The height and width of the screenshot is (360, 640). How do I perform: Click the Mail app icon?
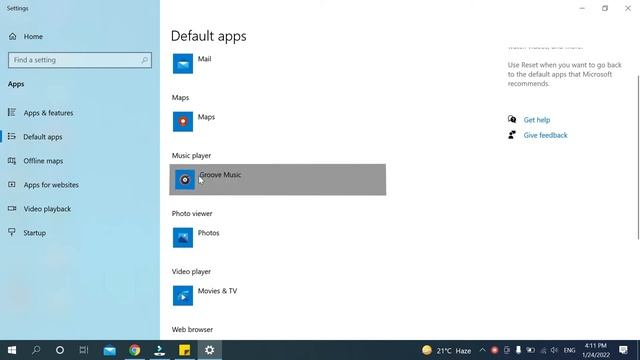pyautogui.click(x=183, y=64)
